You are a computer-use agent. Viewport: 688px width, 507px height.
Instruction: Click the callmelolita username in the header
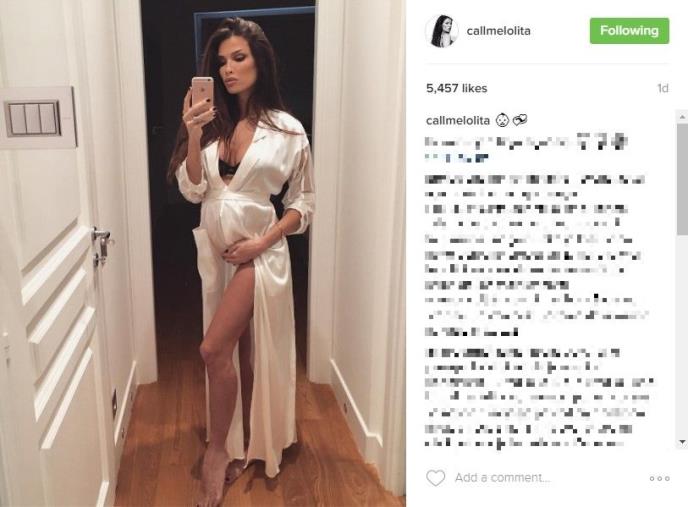coord(498,31)
